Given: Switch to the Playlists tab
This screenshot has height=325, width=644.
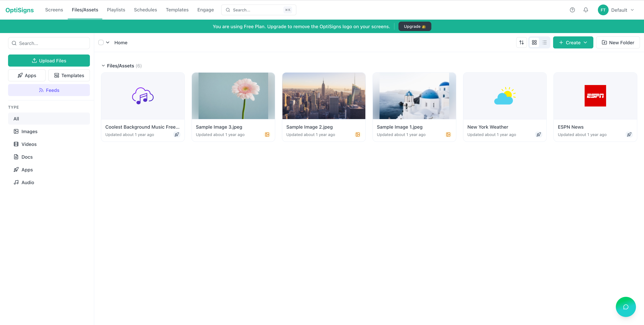Looking at the screenshot, I should point(116,10).
